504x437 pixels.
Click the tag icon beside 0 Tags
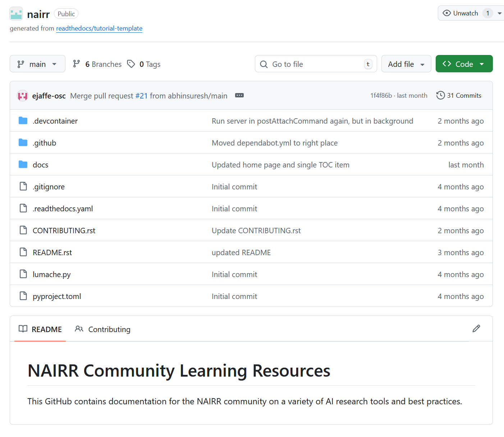point(131,64)
